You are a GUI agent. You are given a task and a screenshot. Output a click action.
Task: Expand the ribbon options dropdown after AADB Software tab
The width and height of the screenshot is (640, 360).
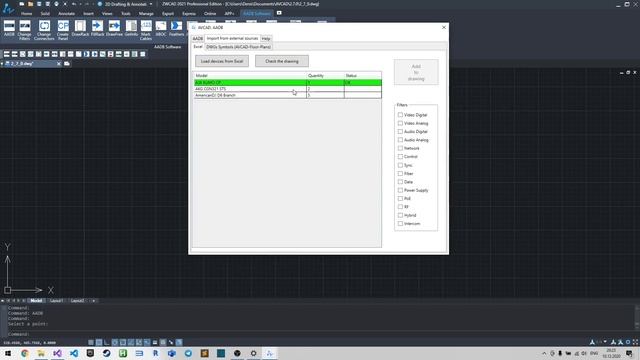coord(279,13)
